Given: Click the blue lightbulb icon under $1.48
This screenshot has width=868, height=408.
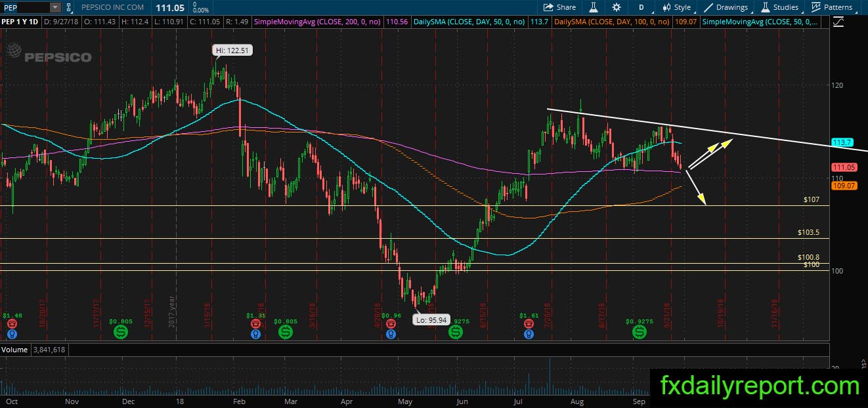Looking at the screenshot, I should click(12, 335).
